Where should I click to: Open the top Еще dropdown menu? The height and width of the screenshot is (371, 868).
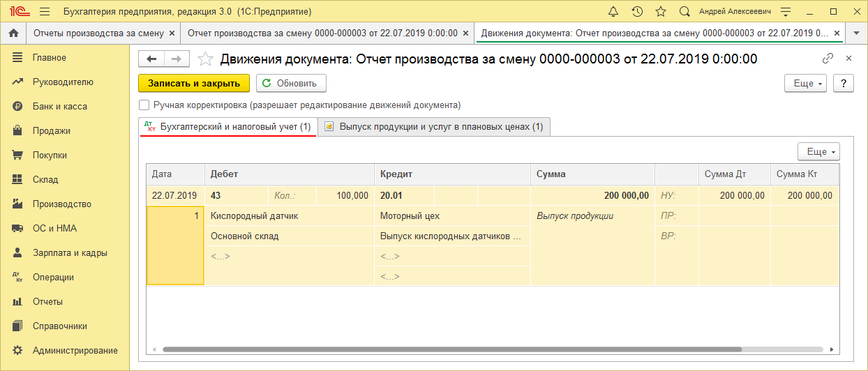coord(806,83)
